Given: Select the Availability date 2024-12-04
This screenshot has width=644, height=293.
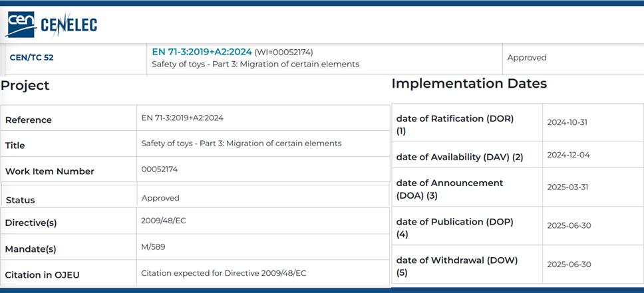Looking at the screenshot, I should tap(568, 155).
